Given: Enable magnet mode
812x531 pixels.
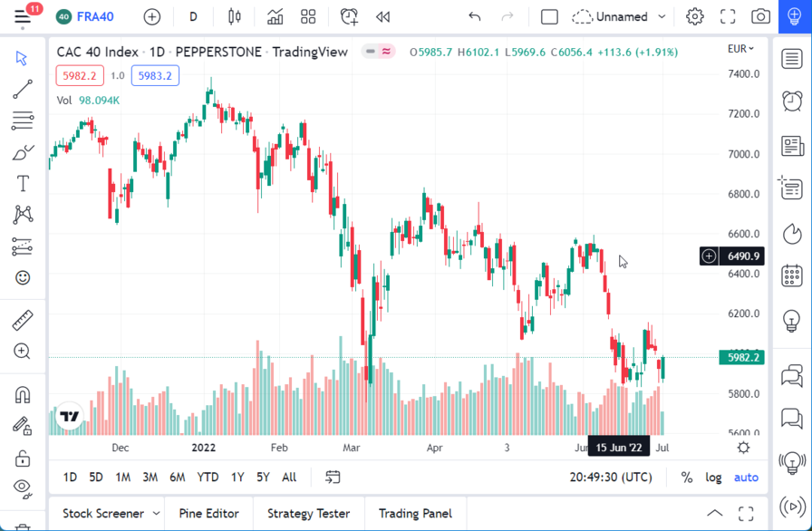Looking at the screenshot, I should [x=21, y=392].
